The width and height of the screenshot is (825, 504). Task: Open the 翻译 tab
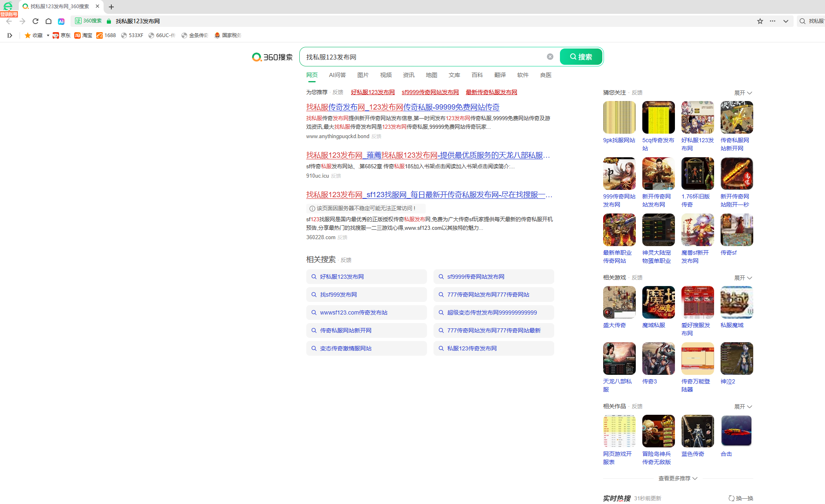tap(500, 75)
